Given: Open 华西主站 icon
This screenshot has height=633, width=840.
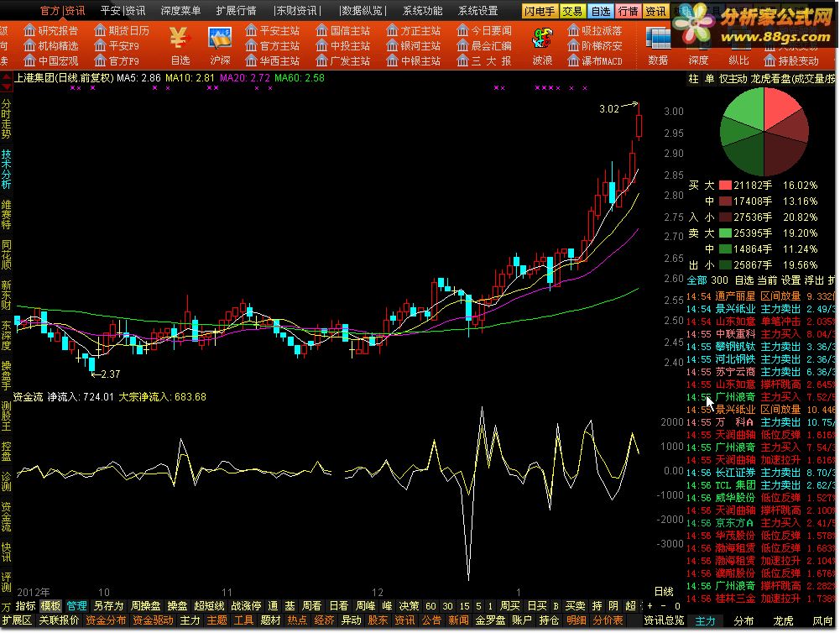Looking at the screenshot, I should click(272, 60).
